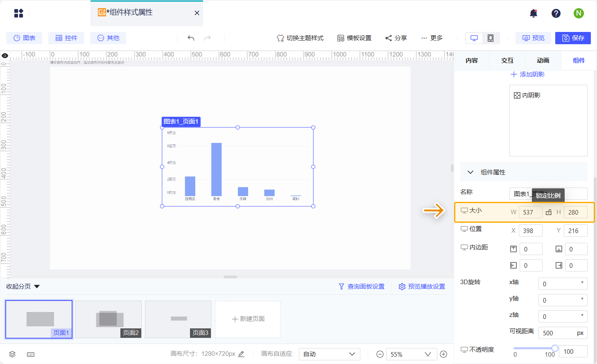Switch to mobile layout view
This screenshot has height=364, width=597.
[x=491, y=38]
